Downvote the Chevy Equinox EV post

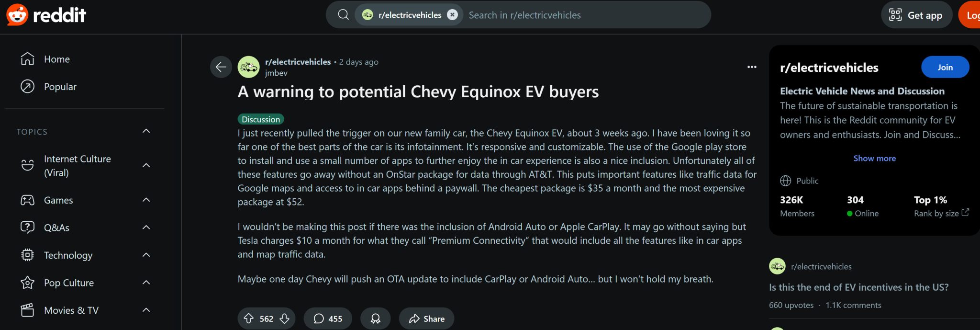point(284,318)
